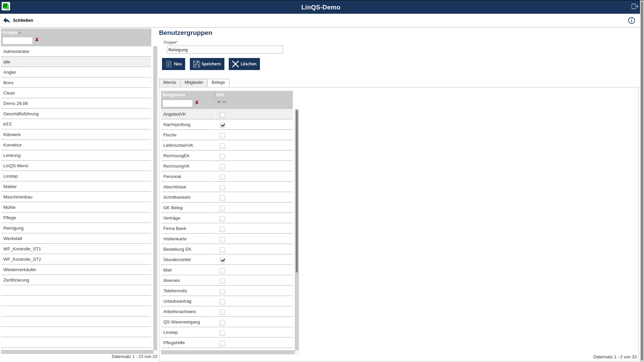Screen dimensions: 644x362
Task: Toggle sort arrow on Gruppe column header
Action: (20, 33)
